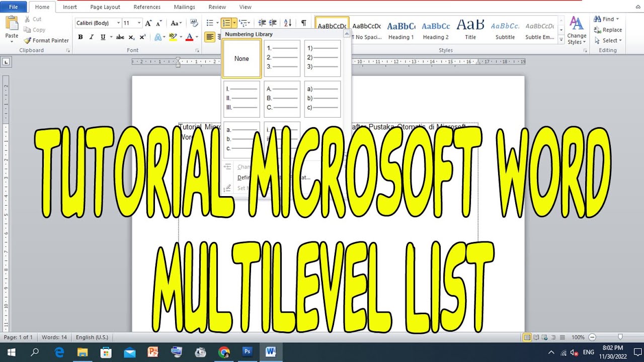Open Google Chrome from the taskbar
This screenshot has height=362, width=644.
pyautogui.click(x=224, y=352)
